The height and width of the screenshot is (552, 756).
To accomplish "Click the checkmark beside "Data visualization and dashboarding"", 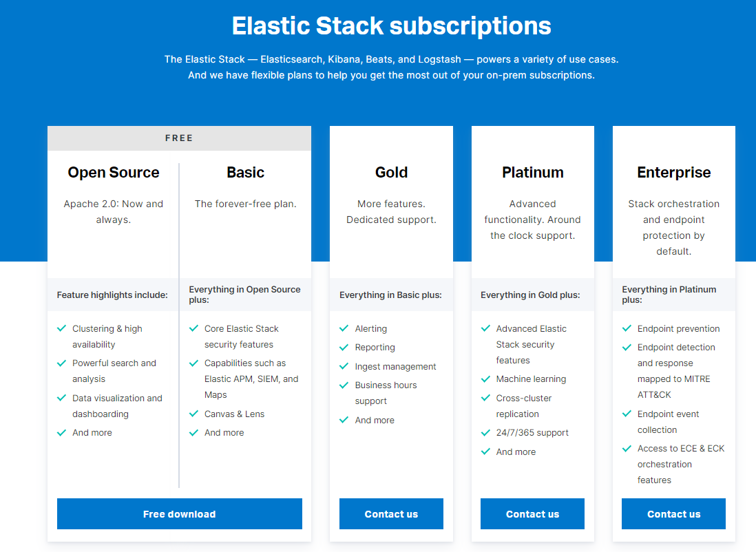I will coord(61,398).
